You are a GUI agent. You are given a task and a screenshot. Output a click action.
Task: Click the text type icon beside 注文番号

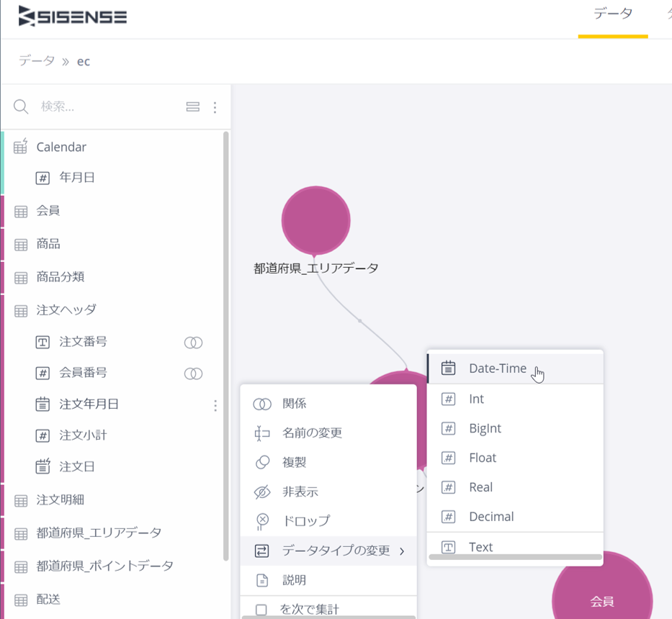42,343
